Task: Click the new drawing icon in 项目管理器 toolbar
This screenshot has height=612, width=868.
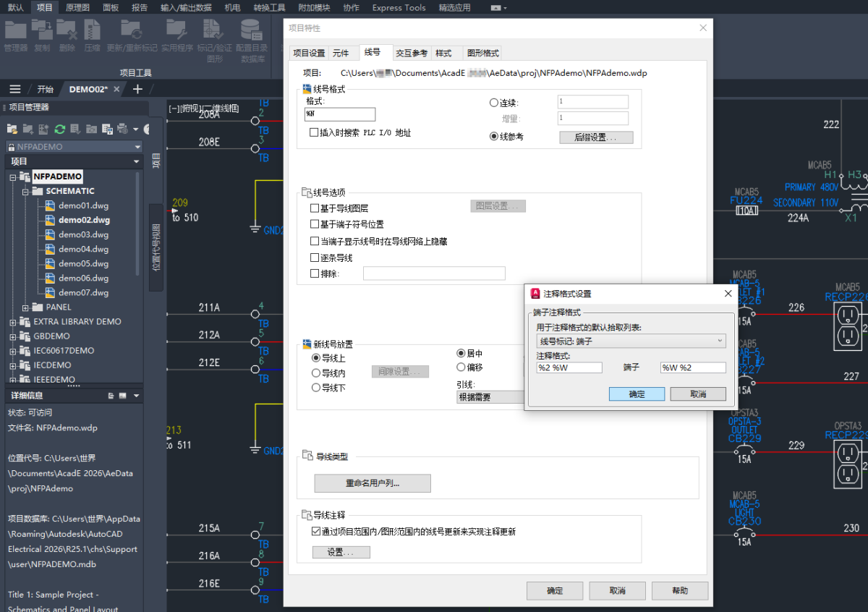Action: [x=43, y=129]
